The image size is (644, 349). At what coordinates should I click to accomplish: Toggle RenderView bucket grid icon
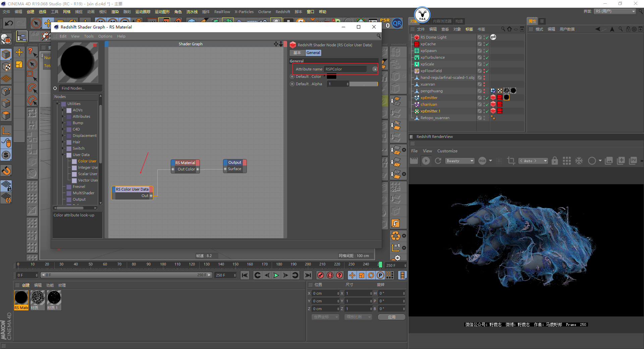tap(567, 161)
